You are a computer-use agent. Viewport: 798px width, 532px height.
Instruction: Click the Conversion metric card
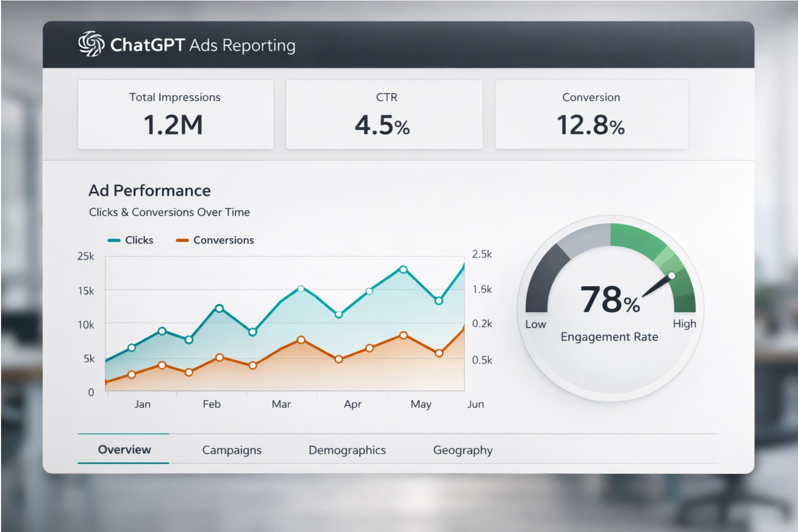pos(591,114)
